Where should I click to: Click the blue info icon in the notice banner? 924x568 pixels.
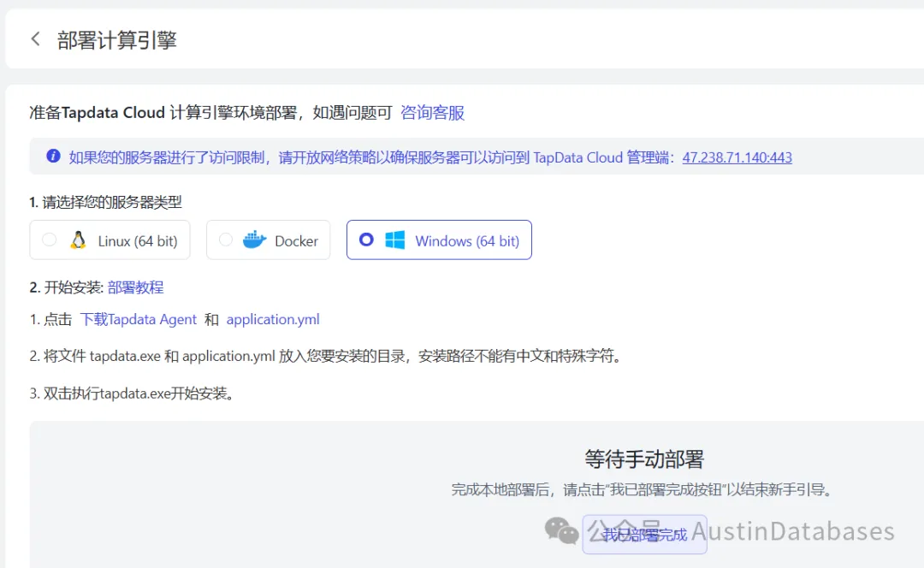coord(53,156)
